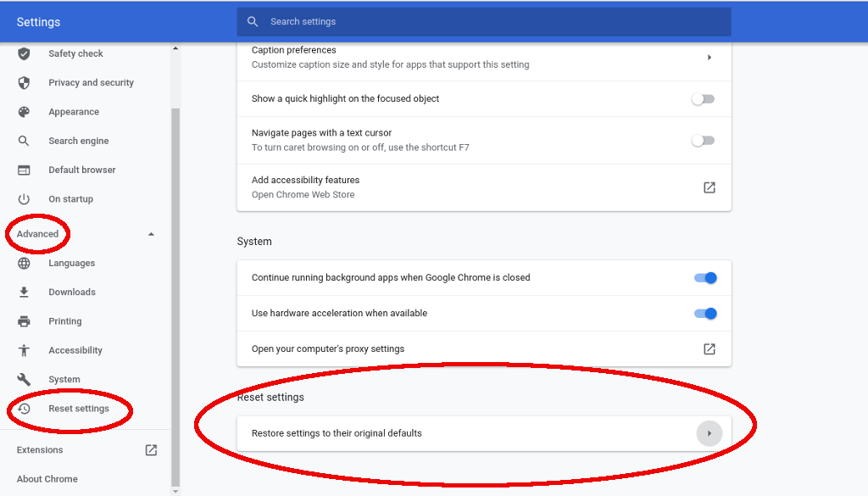Click the Languages globe icon
The width and height of the screenshot is (868, 496).
(24, 263)
